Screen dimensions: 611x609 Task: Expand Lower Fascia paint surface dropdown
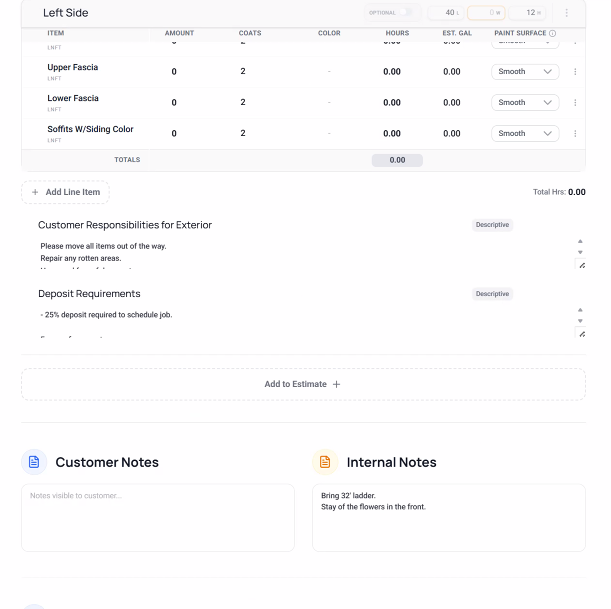pos(525,102)
